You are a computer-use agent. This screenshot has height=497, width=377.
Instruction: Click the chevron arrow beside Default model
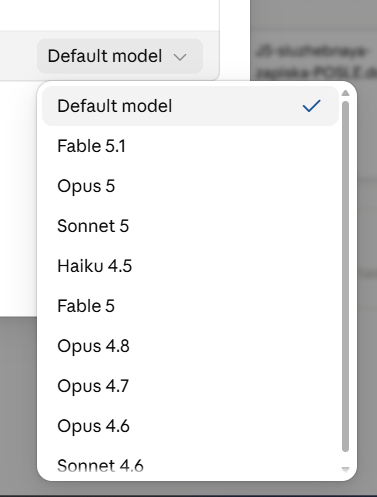pyautogui.click(x=180, y=57)
